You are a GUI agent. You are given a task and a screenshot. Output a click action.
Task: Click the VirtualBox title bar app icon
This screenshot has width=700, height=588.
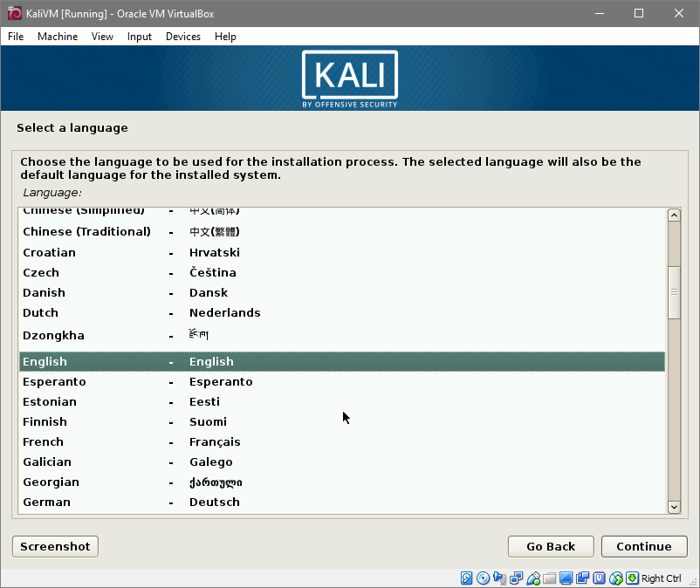(15, 13)
